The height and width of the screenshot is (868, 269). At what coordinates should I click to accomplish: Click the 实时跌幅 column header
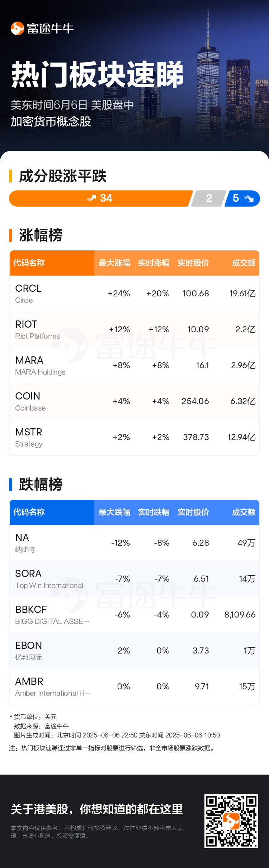154,512
